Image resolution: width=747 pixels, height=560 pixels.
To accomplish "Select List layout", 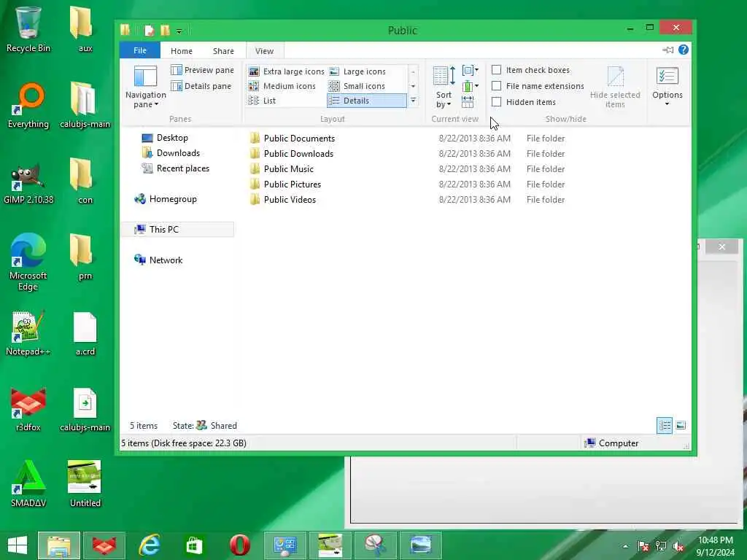I will coord(262,101).
